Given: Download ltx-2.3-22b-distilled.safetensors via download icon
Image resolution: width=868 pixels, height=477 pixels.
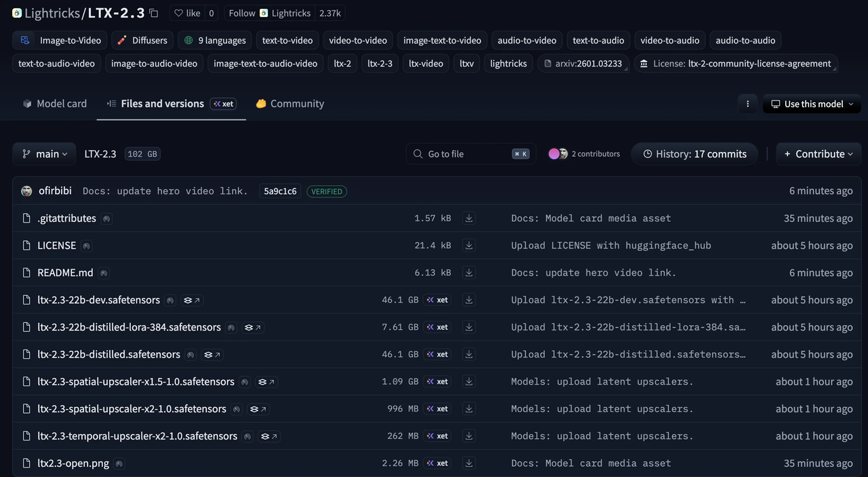Looking at the screenshot, I should point(469,354).
